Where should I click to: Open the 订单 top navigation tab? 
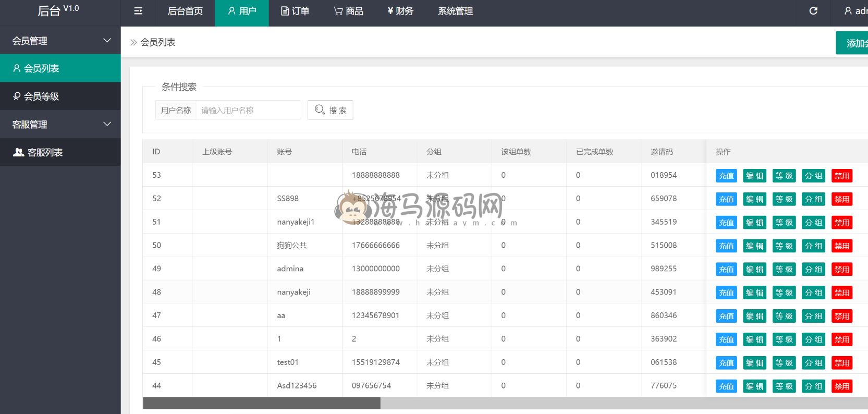295,11
